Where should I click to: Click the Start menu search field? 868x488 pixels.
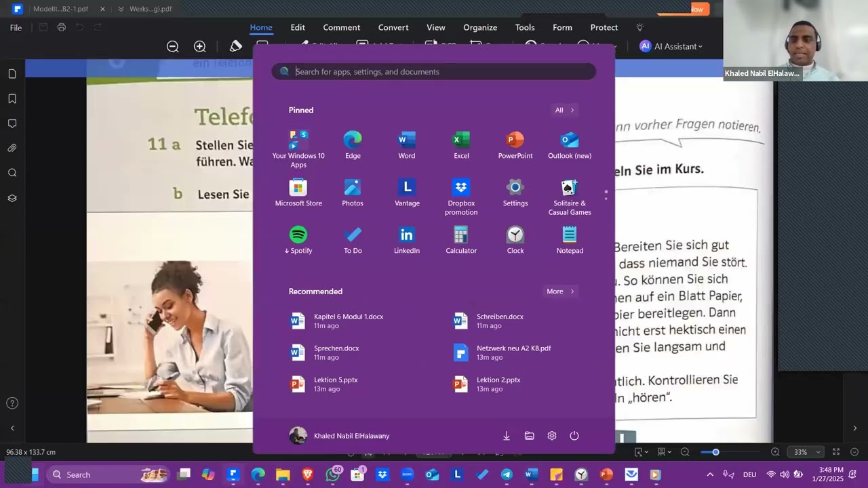[x=434, y=72]
